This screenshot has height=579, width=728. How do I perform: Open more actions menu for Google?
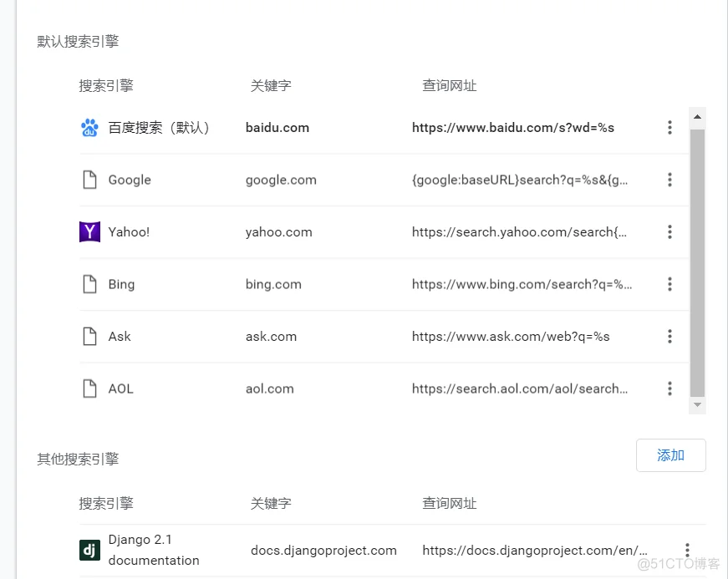pos(669,180)
